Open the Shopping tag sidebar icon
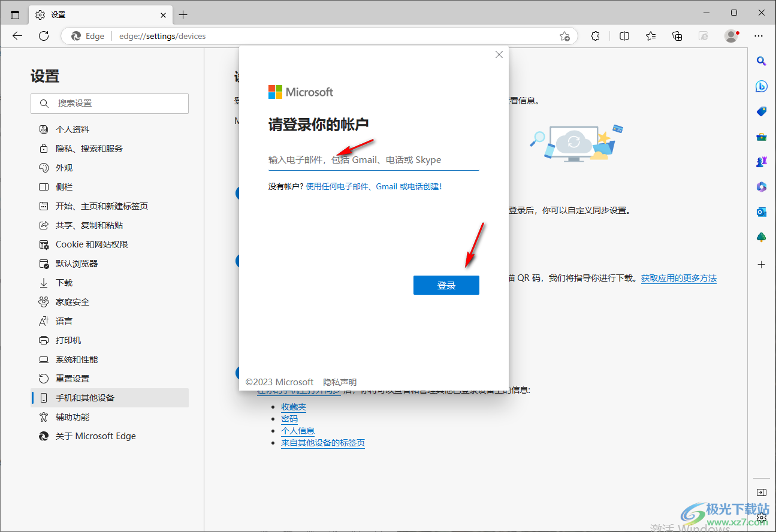This screenshot has height=532, width=776. (x=761, y=111)
